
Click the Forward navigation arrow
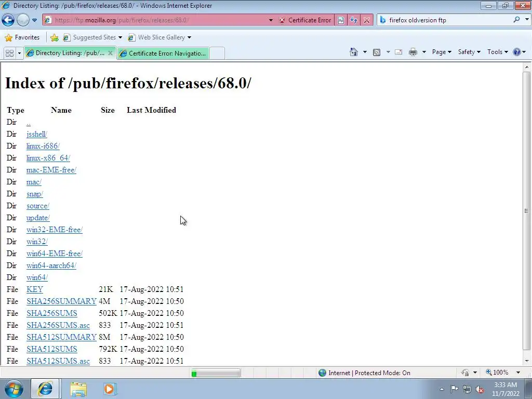pyautogui.click(x=23, y=20)
